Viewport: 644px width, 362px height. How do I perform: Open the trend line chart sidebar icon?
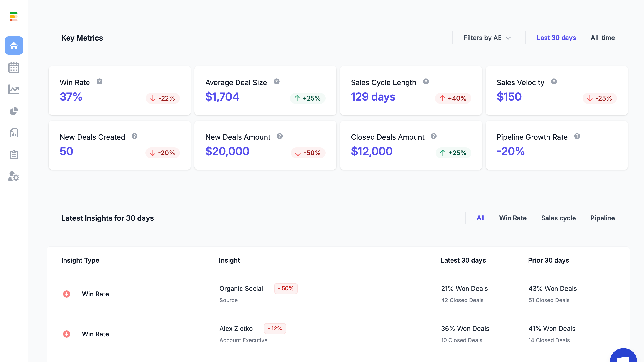(14, 89)
